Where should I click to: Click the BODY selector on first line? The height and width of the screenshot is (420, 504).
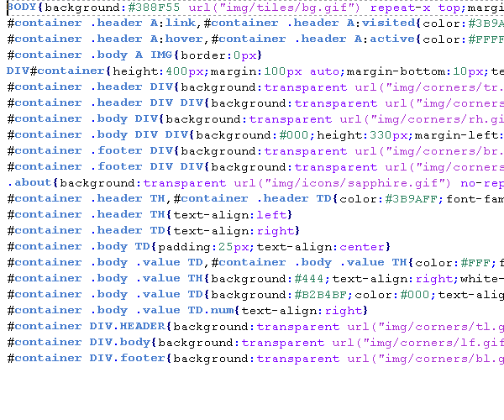[x=22, y=8]
